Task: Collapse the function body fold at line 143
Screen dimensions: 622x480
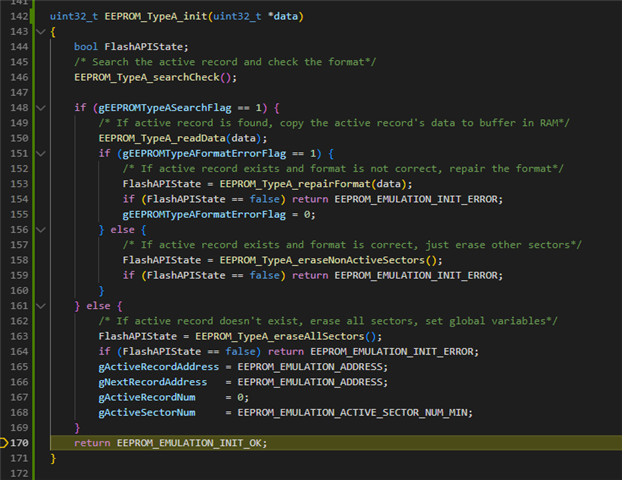Action: point(41,32)
